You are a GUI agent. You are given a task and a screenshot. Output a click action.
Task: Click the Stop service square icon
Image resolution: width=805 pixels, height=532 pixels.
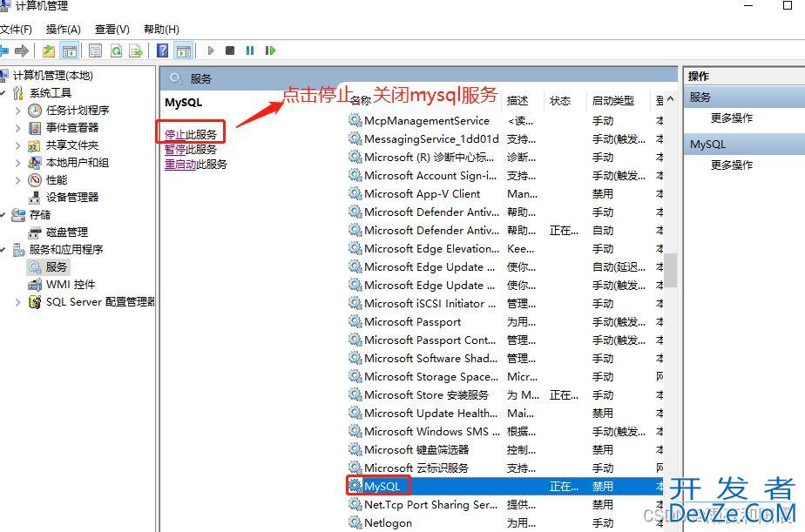click(230, 51)
